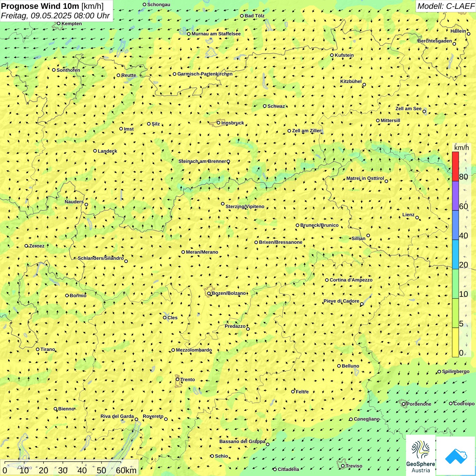The image size is (476, 476).
Task: Click the 'Mittersill' label
Action: pos(390,120)
